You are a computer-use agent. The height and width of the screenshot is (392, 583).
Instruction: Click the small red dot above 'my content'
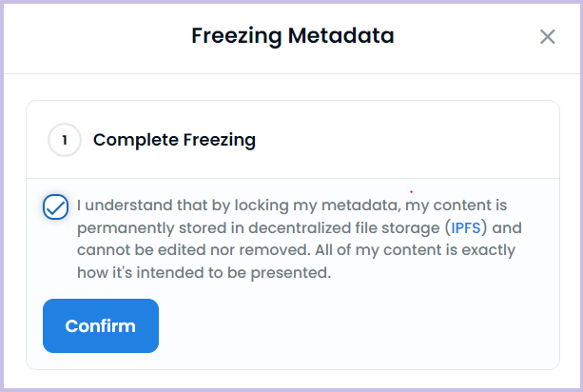[x=411, y=192]
